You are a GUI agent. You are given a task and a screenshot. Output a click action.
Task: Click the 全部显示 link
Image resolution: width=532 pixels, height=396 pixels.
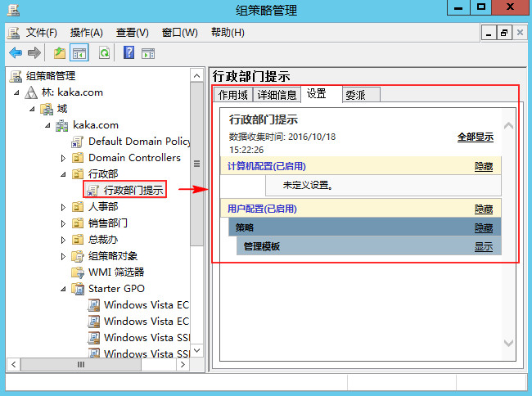[x=476, y=137]
